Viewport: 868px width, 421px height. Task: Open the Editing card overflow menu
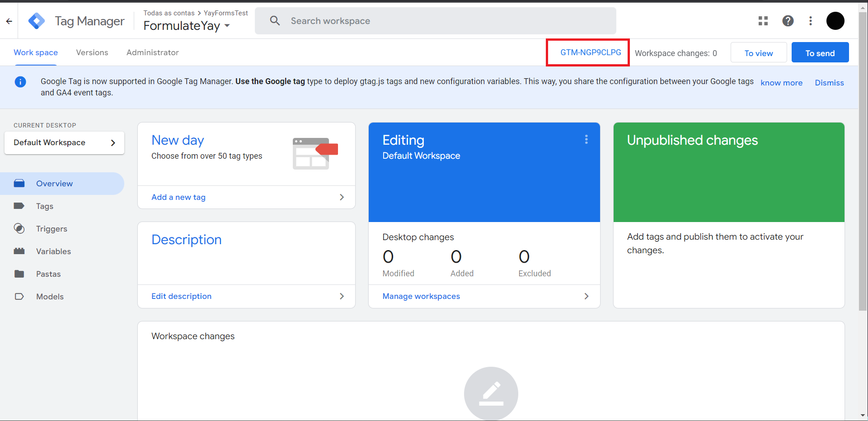[586, 139]
